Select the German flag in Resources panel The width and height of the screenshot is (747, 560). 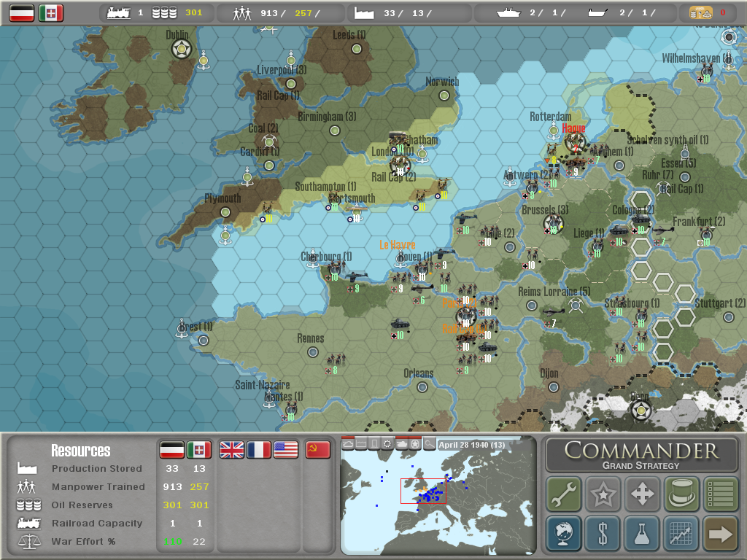point(171,449)
